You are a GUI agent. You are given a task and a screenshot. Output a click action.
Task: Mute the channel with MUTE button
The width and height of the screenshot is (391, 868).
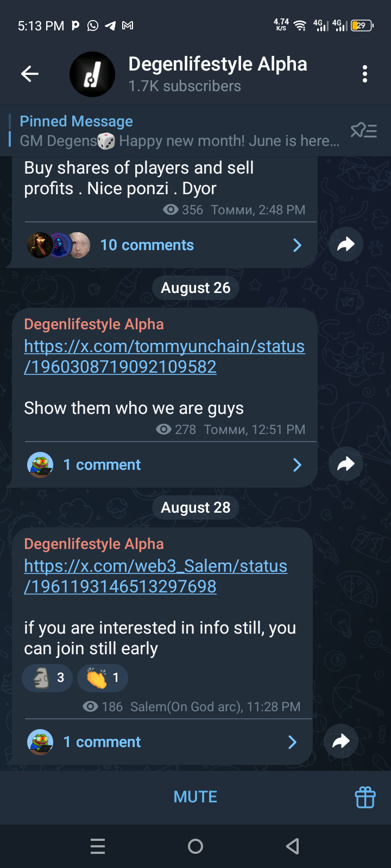pyautogui.click(x=195, y=797)
